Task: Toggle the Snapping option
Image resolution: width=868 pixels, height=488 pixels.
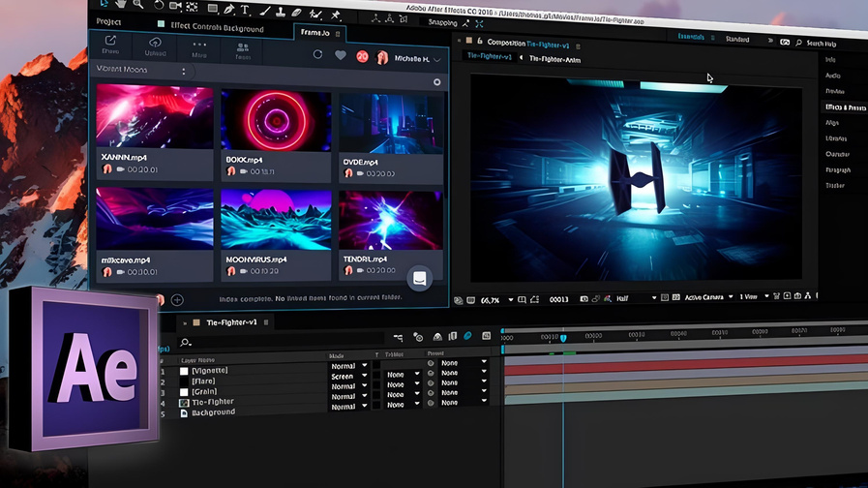Action: point(443,22)
